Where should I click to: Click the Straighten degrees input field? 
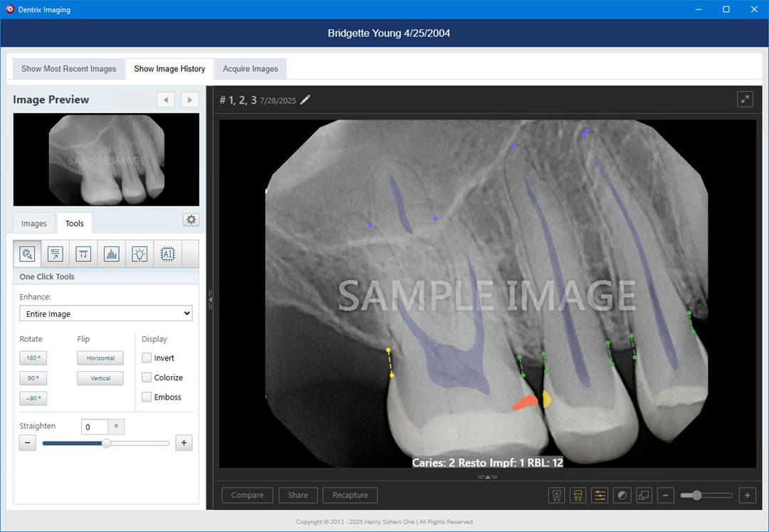point(95,427)
